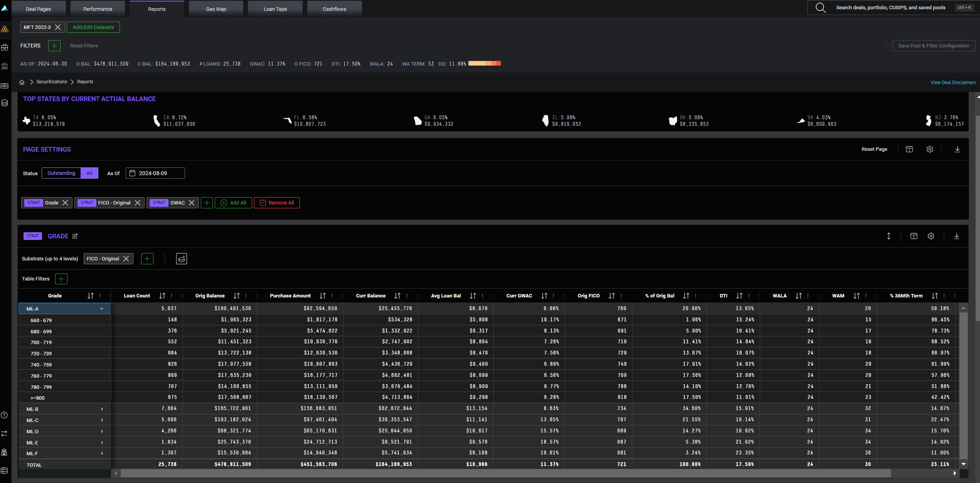Click the Page Settings column layout icon
Viewport: 980px width, 483px height.
909,149
